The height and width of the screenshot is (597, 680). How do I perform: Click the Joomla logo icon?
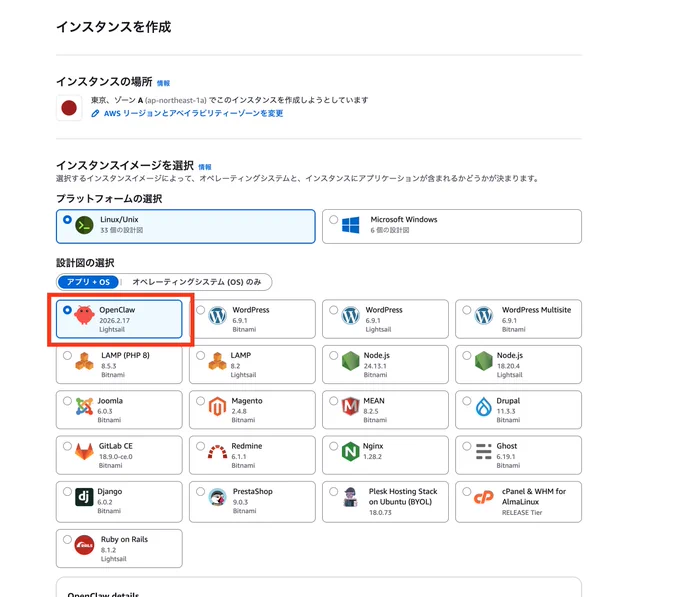(84, 407)
